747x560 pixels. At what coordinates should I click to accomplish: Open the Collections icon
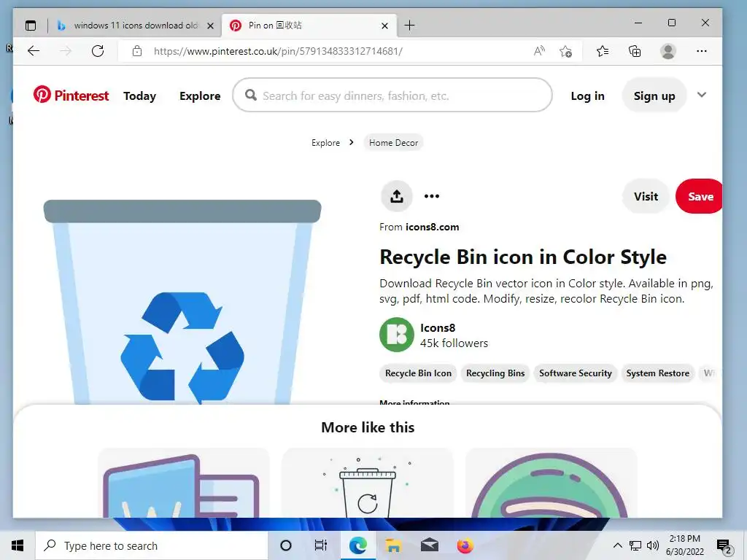pyautogui.click(x=635, y=51)
